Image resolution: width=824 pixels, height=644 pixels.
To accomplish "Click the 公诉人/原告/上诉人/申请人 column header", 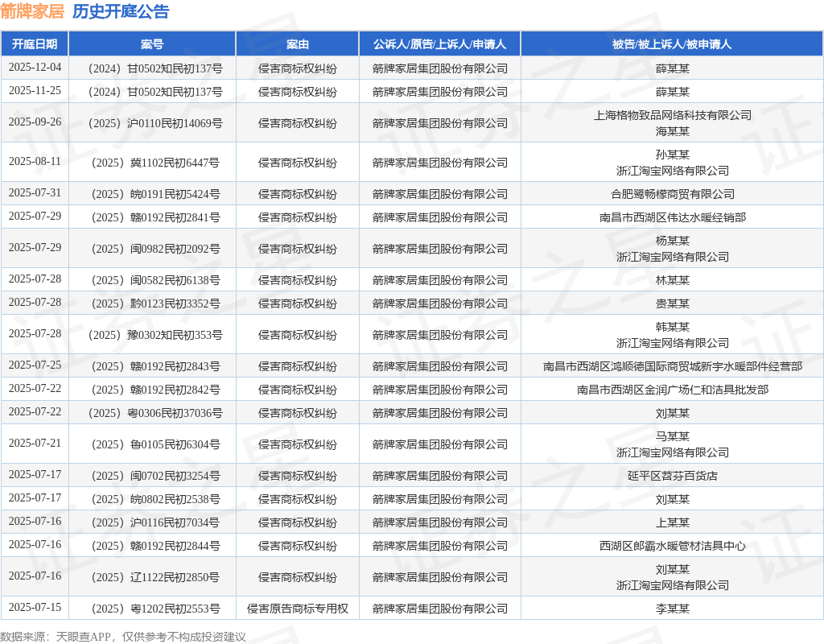I will (440, 44).
